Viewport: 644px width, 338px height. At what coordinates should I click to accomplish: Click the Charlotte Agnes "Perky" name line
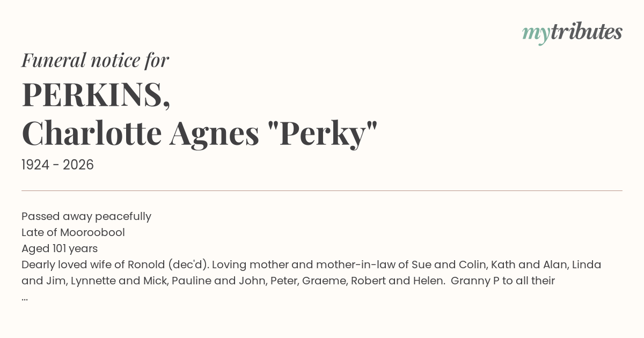[200, 134]
